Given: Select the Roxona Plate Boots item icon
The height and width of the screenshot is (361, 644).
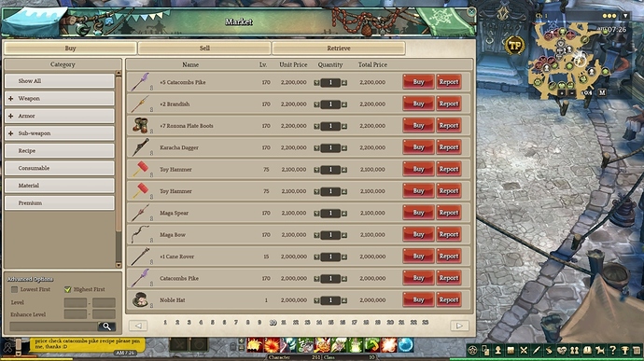Looking at the screenshot, I should 140,125.
